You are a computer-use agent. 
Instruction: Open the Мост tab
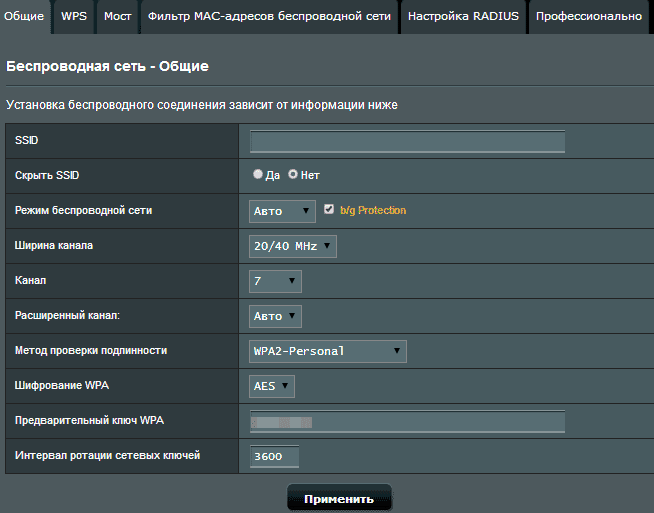[118, 17]
